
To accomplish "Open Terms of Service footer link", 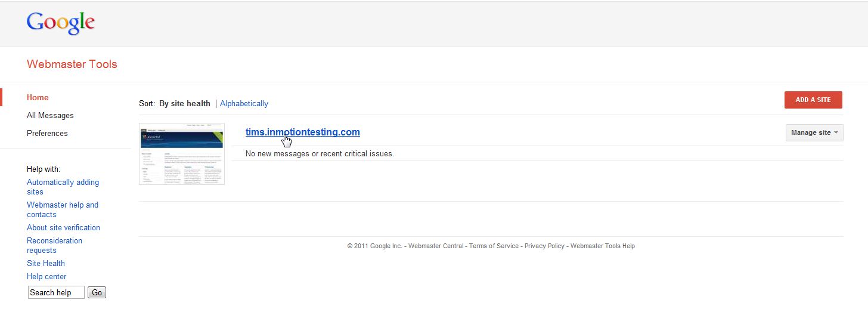I will (494, 246).
